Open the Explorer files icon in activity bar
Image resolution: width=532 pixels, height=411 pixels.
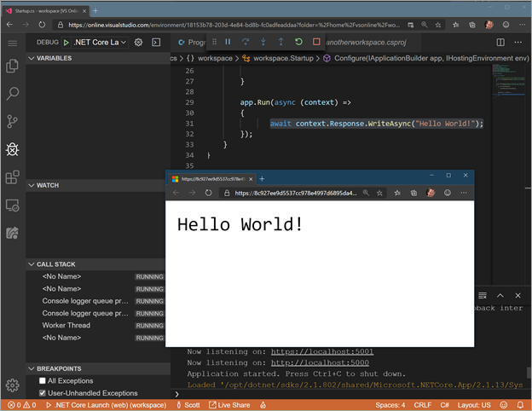click(12, 66)
